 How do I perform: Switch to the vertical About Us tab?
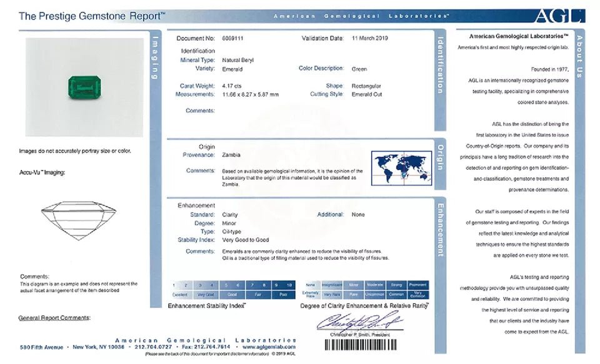pos(579,56)
